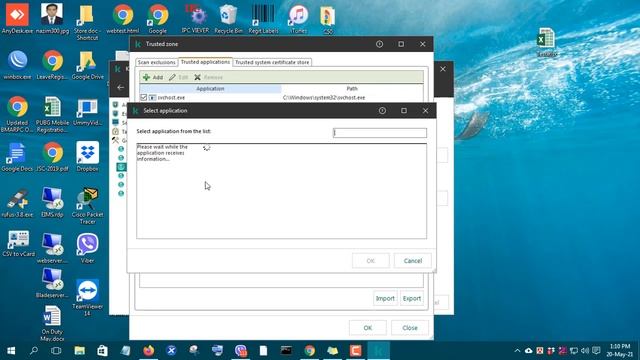Screen dimensions: 640x360
Task: Open taskbar search
Action: tap(34, 351)
